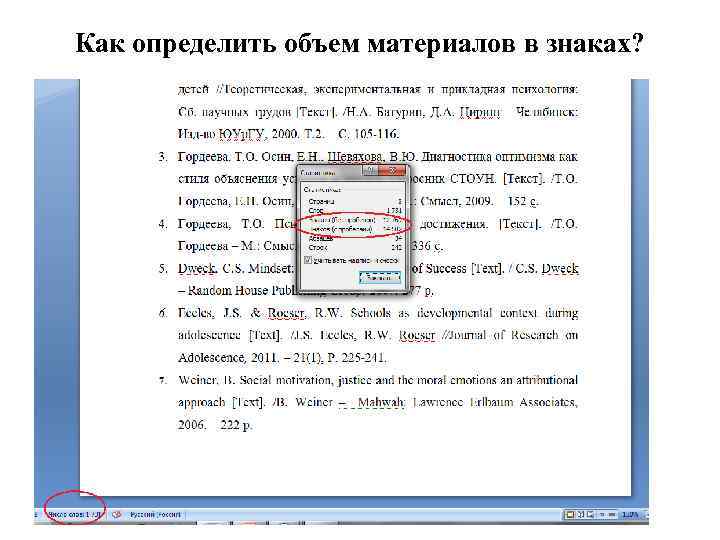The height and width of the screenshot is (540, 720).
Task: Click the 'Абзацев' row in Statistics dialog
Action: click(x=355, y=238)
